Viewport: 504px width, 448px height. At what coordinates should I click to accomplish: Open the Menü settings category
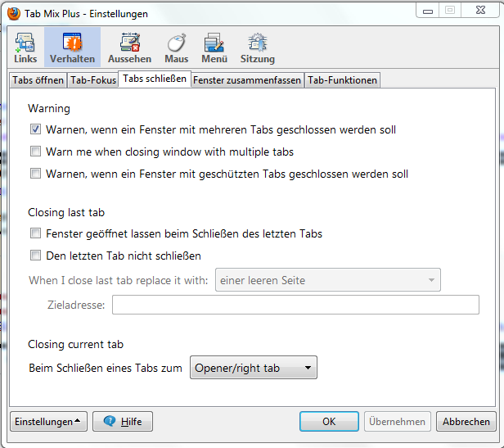coord(214,48)
